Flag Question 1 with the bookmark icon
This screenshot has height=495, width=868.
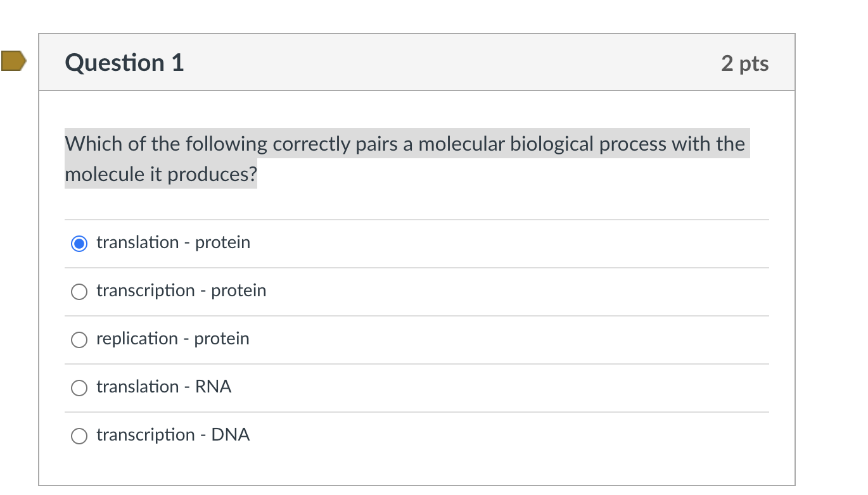(x=13, y=61)
